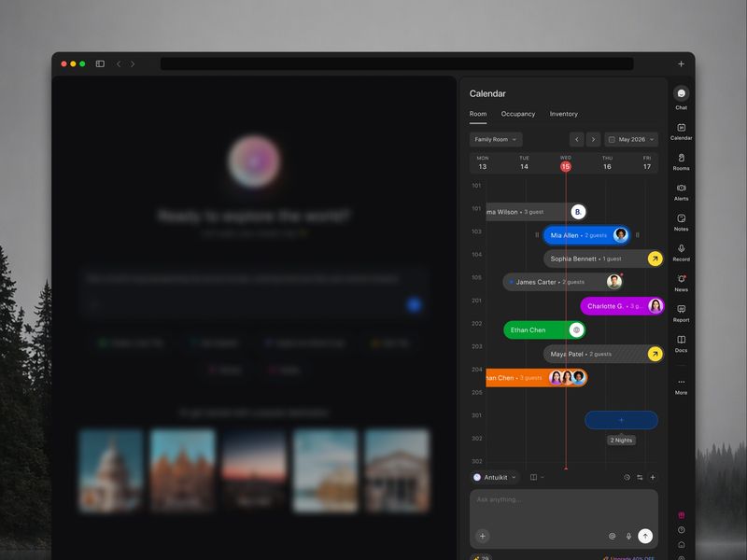Viewport: 747px width, 560px height.
Task: Click the microphone icon in the chat box
Action: click(x=628, y=536)
